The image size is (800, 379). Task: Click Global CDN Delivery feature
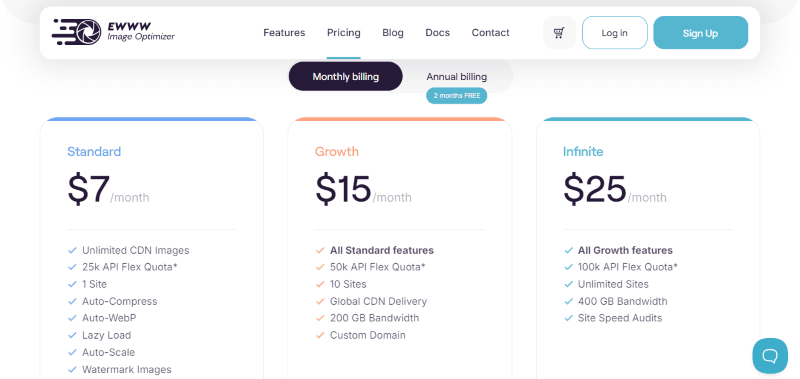[379, 301]
